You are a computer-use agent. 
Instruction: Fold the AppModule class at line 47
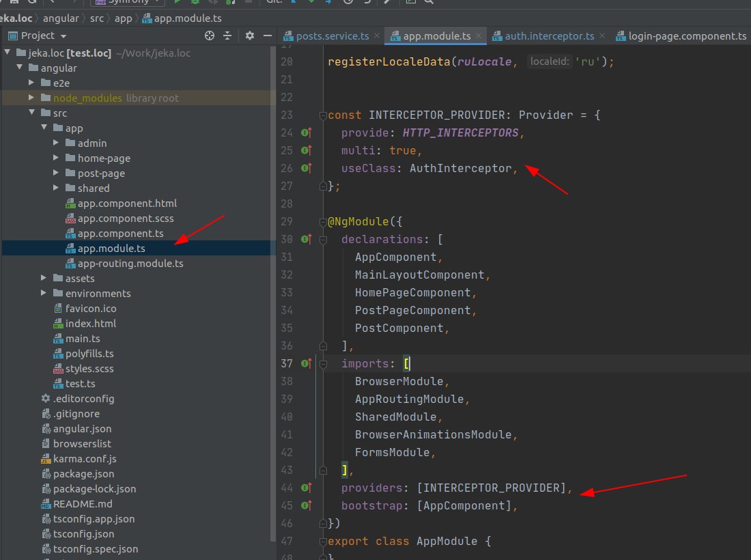[x=323, y=542]
